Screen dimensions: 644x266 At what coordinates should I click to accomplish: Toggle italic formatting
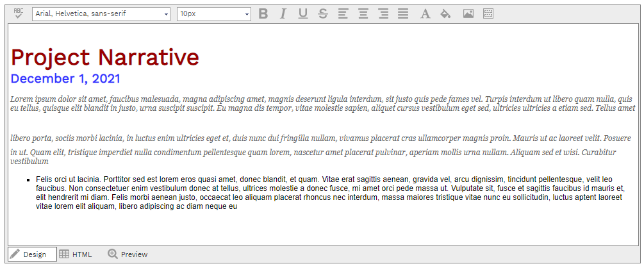click(283, 13)
